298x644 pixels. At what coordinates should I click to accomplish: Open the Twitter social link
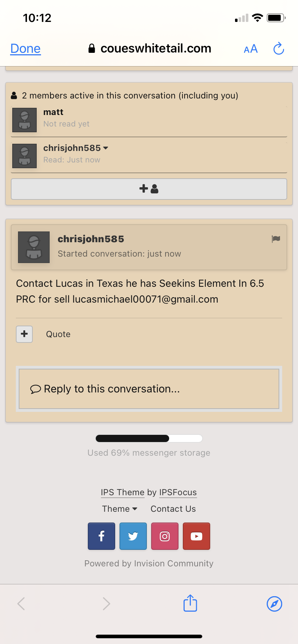click(x=133, y=536)
